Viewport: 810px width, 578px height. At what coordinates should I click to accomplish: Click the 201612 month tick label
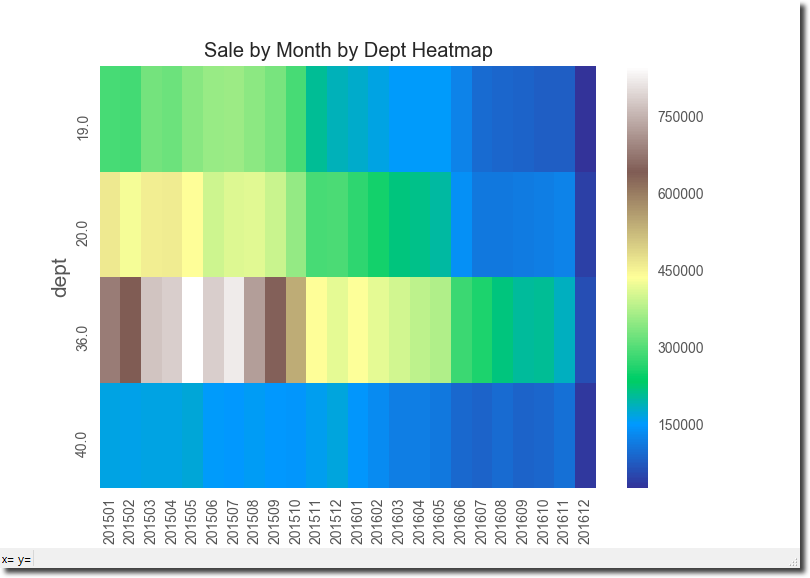(584, 522)
